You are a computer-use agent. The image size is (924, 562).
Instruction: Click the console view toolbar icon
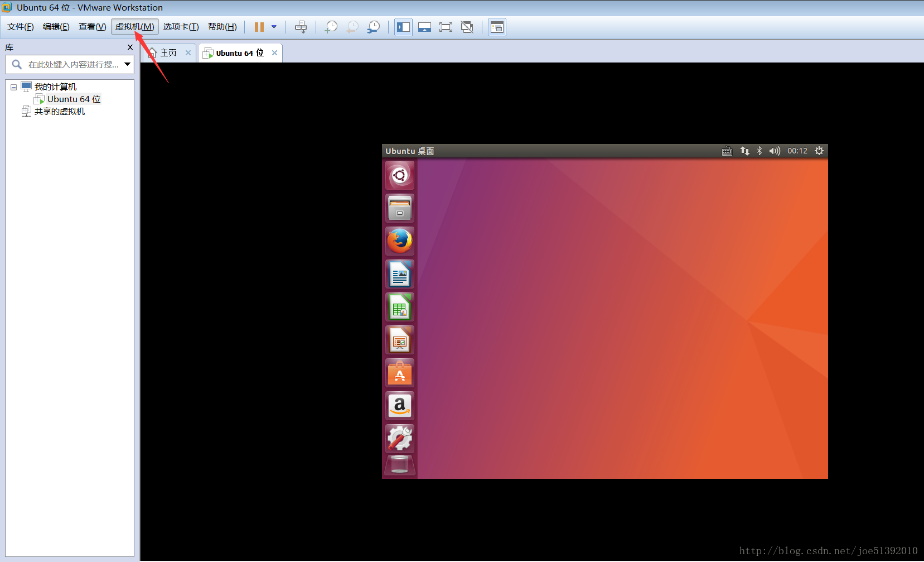pyautogui.click(x=497, y=27)
